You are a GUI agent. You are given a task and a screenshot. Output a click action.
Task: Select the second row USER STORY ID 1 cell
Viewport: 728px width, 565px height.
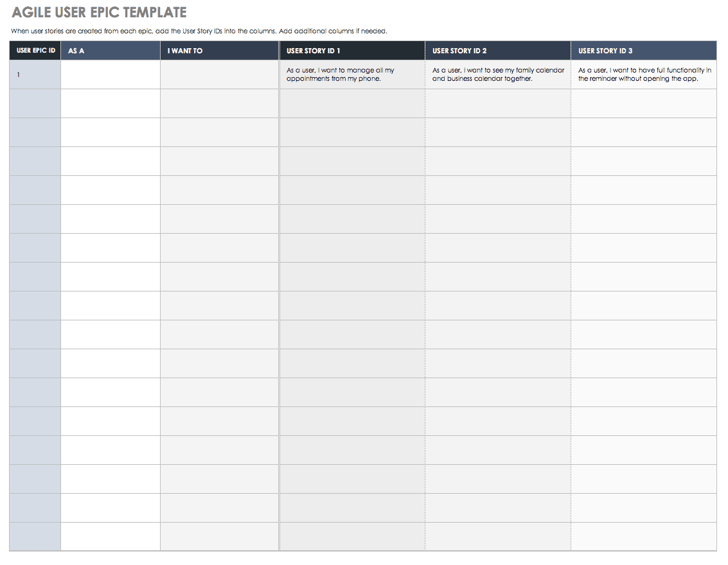pyautogui.click(x=351, y=103)
